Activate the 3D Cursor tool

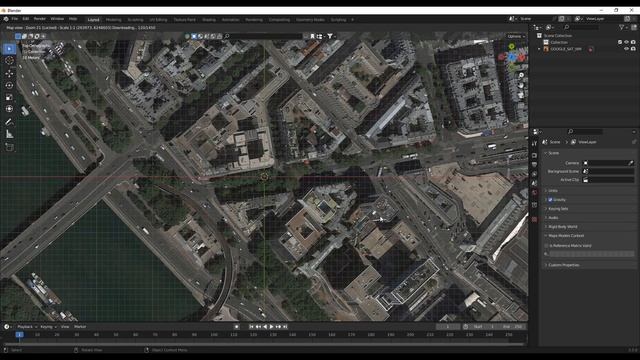(x=9, y=60)
